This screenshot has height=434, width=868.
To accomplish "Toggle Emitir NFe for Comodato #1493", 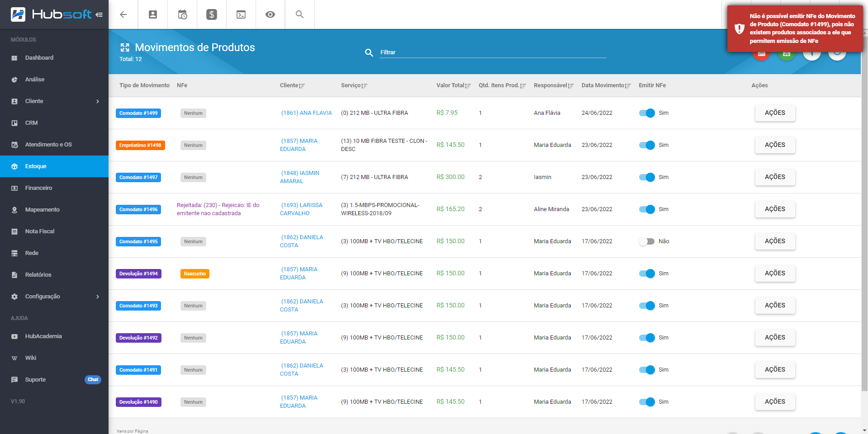I will [647, 306].
